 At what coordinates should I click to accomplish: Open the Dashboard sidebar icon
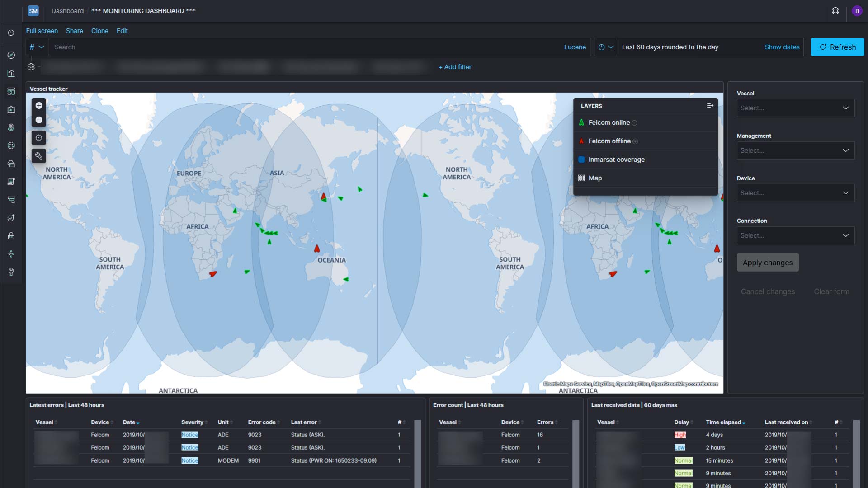(x=11, y=91)
